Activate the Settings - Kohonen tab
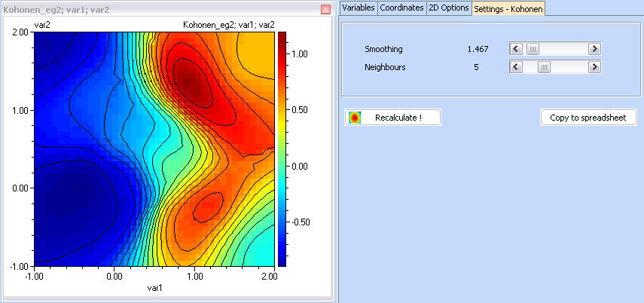The width and height of the screenshot is (644, 303). click(508, 8)
